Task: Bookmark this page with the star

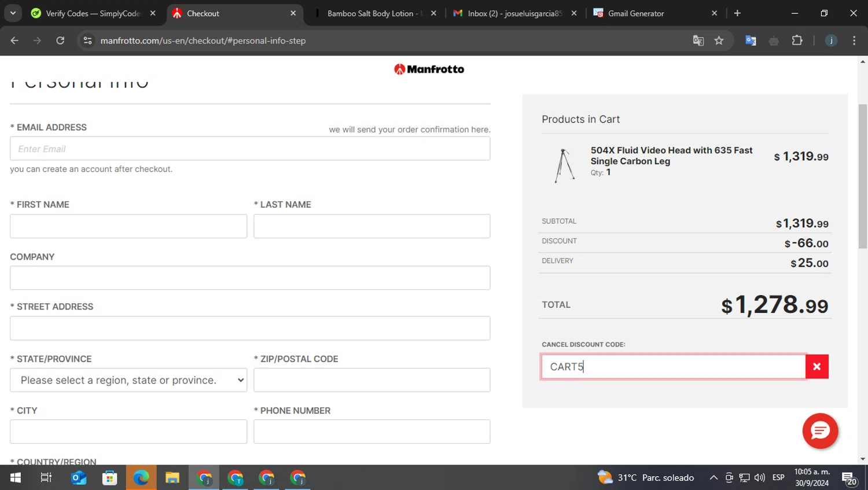Action: click(x=719, y=40)
